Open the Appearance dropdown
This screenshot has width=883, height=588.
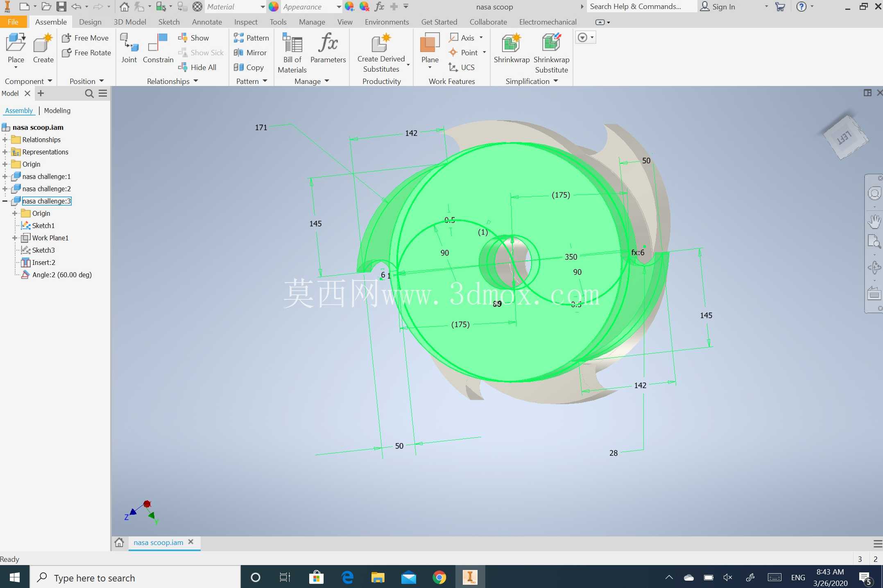(x=339, y=7)
